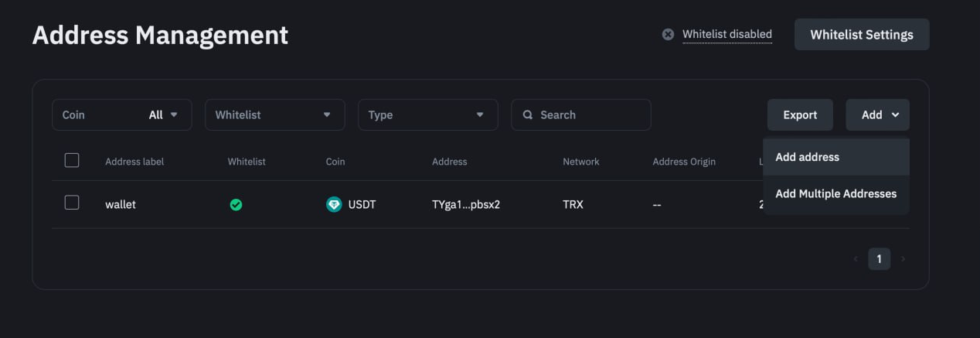Click the USDT Tether coin icon
Viewport: 980px width, 338px height.
tap(334, 204)
